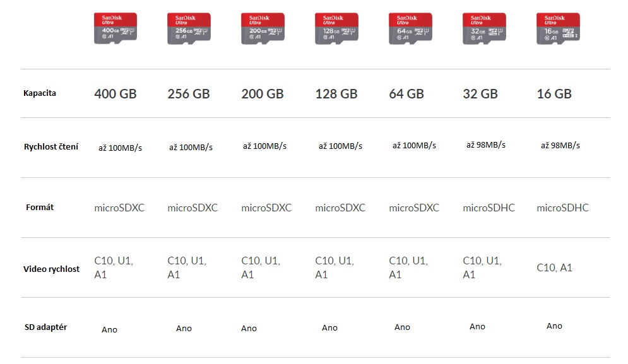Screen dimensions: 628x364
Task: Click the microSDHC format for 32 GB
Action: [x=489, y=208]
